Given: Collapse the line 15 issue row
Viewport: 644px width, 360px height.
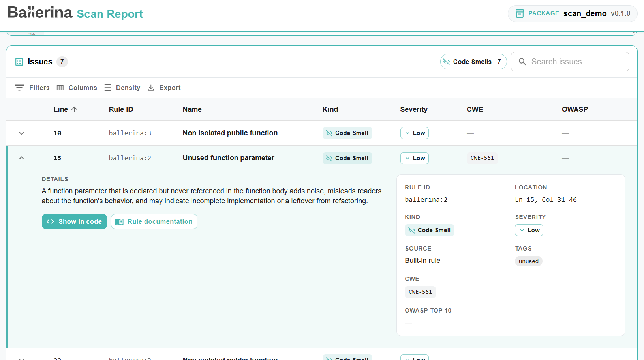Looking at the screenshot, I should [22, 158].
